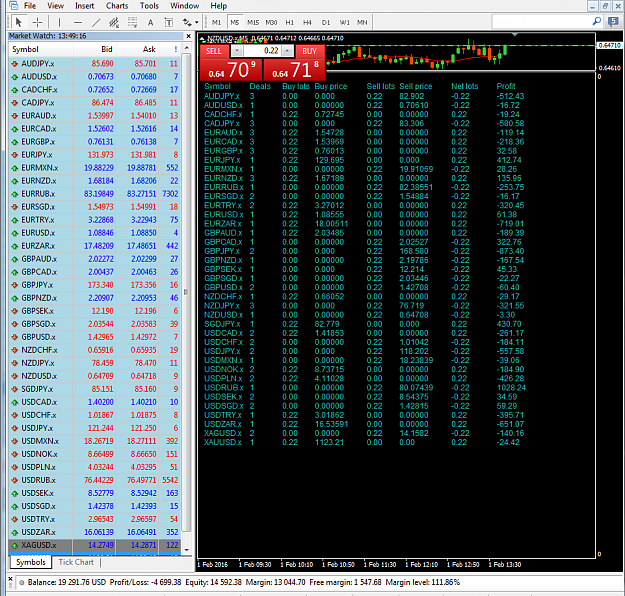Switch chart to H4 timeframe
This screenshot has height=596, width=625.
(x=307, y=22)
